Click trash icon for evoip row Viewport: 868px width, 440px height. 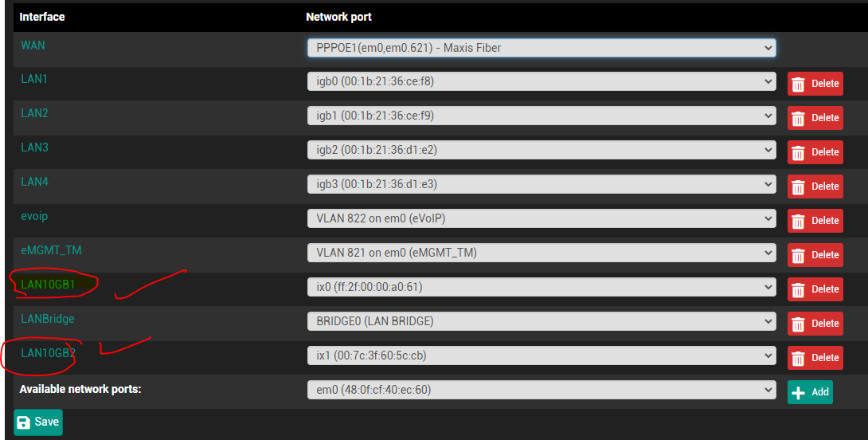point(798,221)
